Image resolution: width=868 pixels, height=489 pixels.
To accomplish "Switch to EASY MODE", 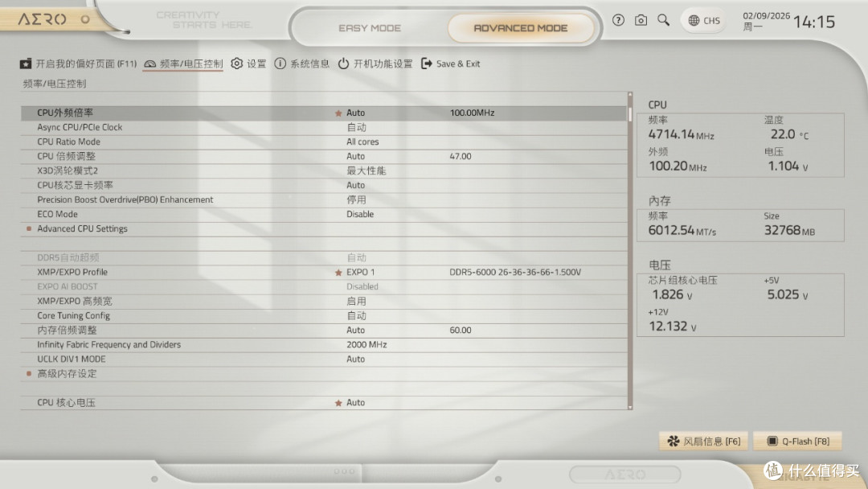I will pyautogui.click(x=370, y=27).
